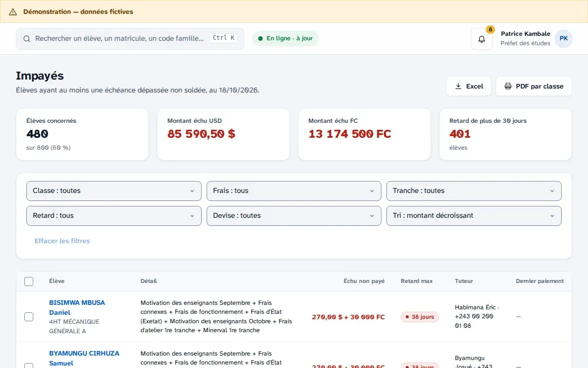Click the PK user avatar
588x368 pixels.
coord(563,38)
